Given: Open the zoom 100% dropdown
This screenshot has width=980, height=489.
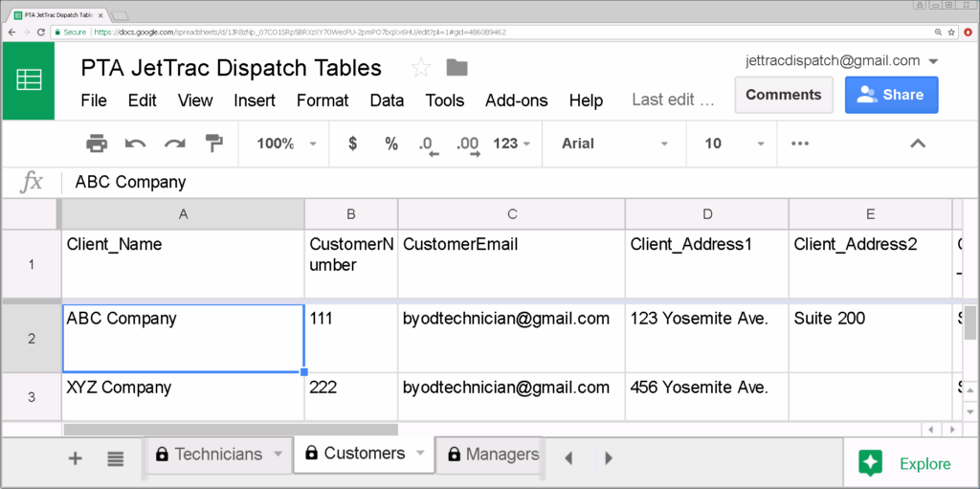Looking at the screenshot, I should click(x=286, y=144).
